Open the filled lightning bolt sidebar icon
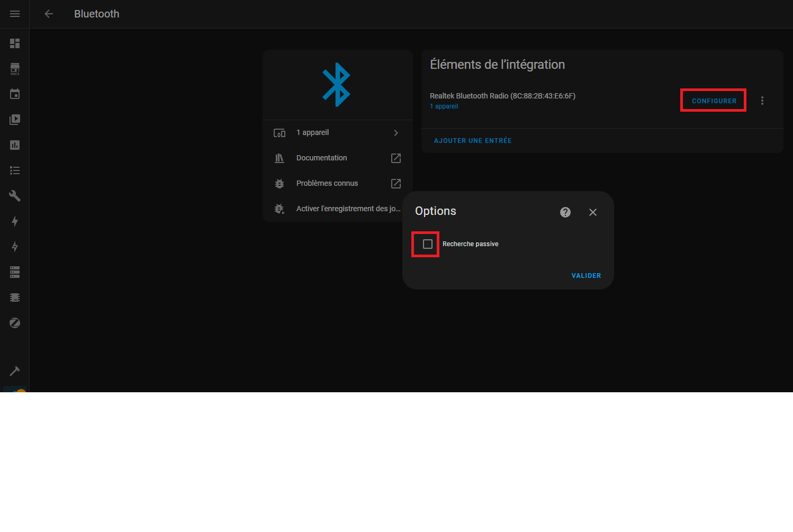The image size is (793, 532). (x=15, y=221)
